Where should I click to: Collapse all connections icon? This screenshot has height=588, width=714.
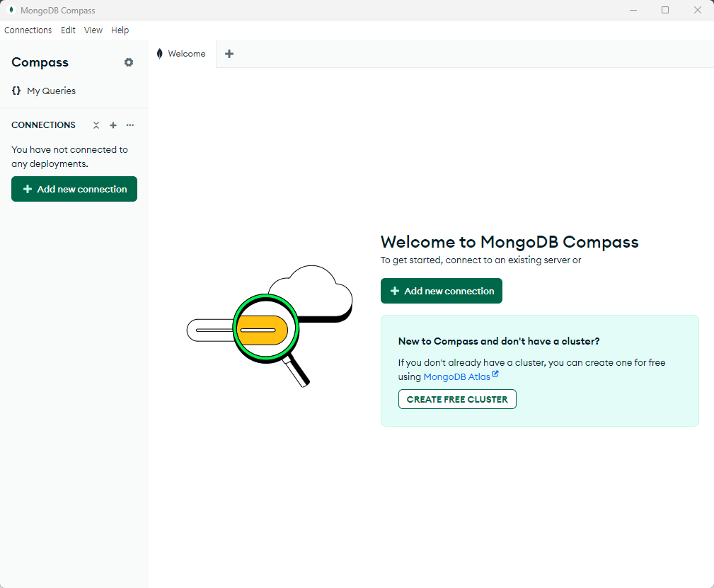(96, 125)
